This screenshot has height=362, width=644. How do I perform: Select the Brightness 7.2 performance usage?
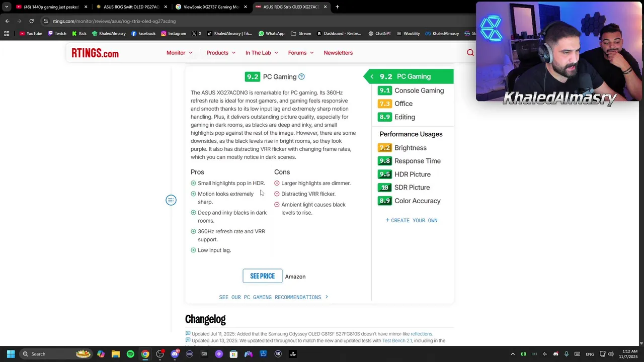[403, 148]
